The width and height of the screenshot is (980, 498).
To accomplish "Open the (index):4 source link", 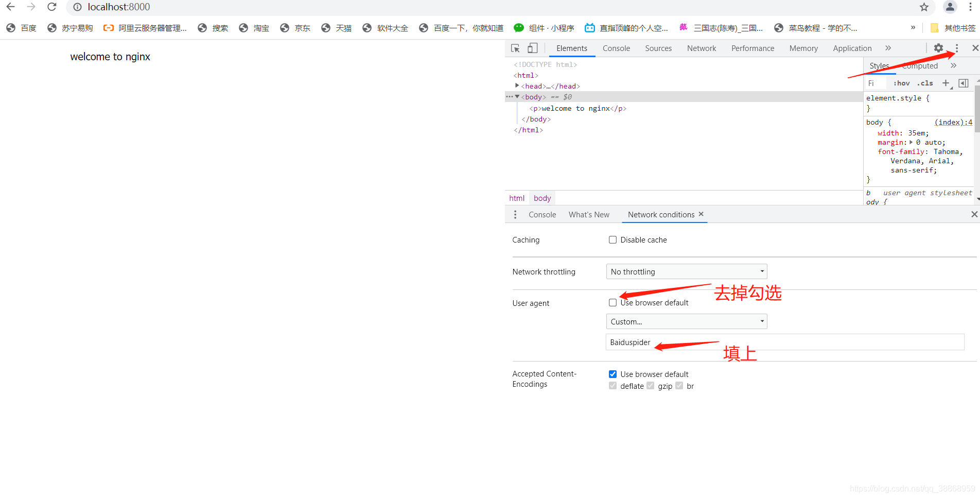I will tap(953, 123).
